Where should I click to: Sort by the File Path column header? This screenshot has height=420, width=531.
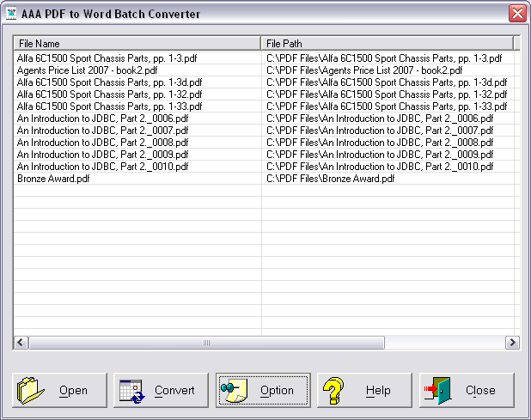pyautogui.click(x=387, y=43)
